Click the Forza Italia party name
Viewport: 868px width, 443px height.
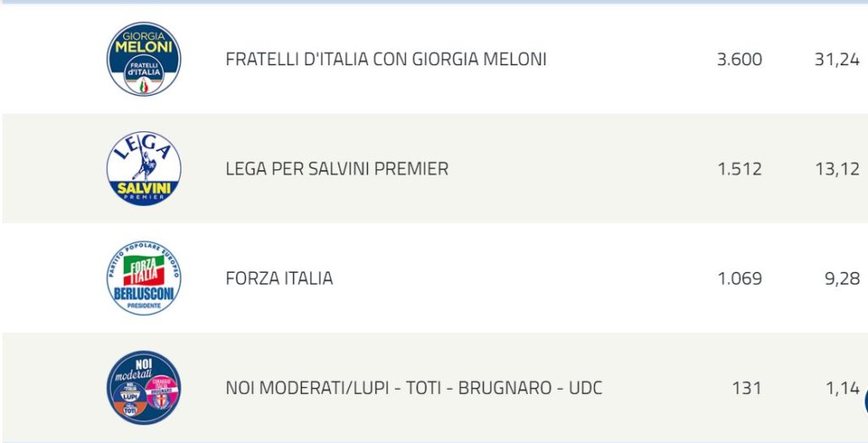279,278
